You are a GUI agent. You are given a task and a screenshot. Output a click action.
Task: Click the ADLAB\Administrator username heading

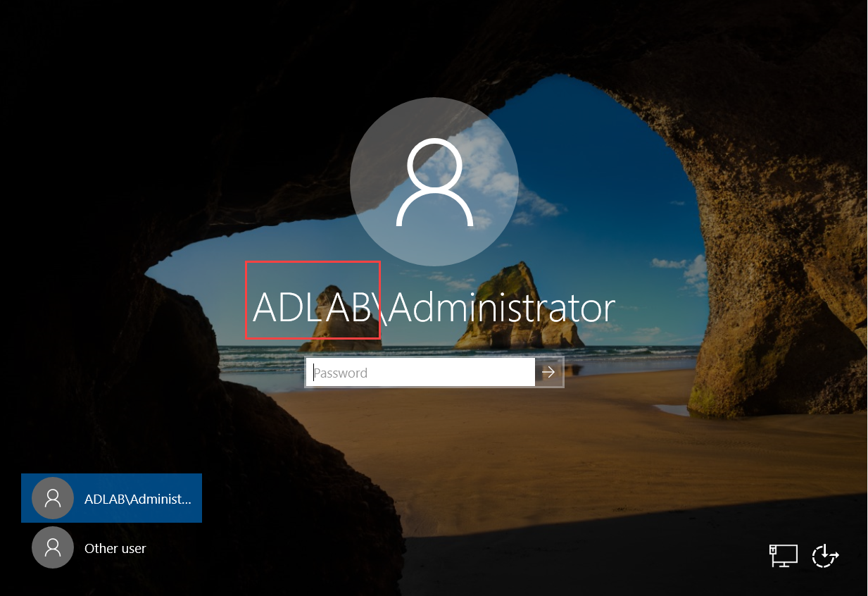[x=434, y=308]
